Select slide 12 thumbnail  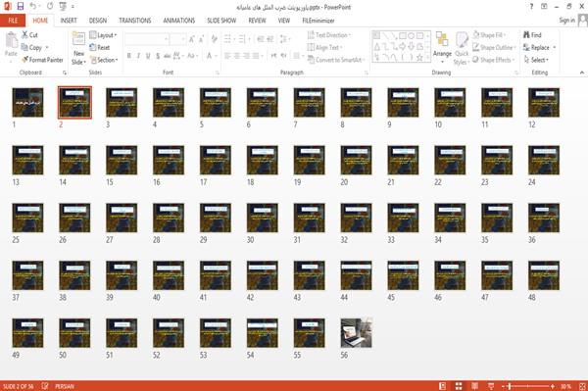tap(544, 102)
